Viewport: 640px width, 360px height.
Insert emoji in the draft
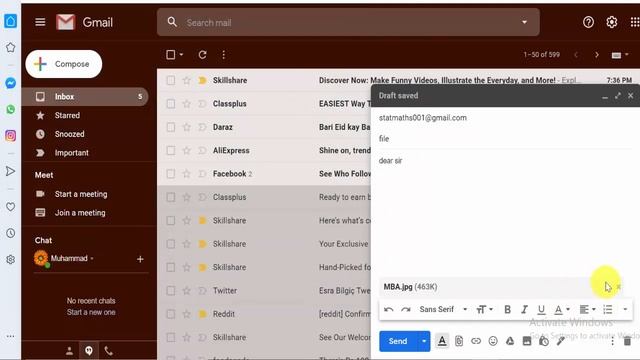click(493, 341)
